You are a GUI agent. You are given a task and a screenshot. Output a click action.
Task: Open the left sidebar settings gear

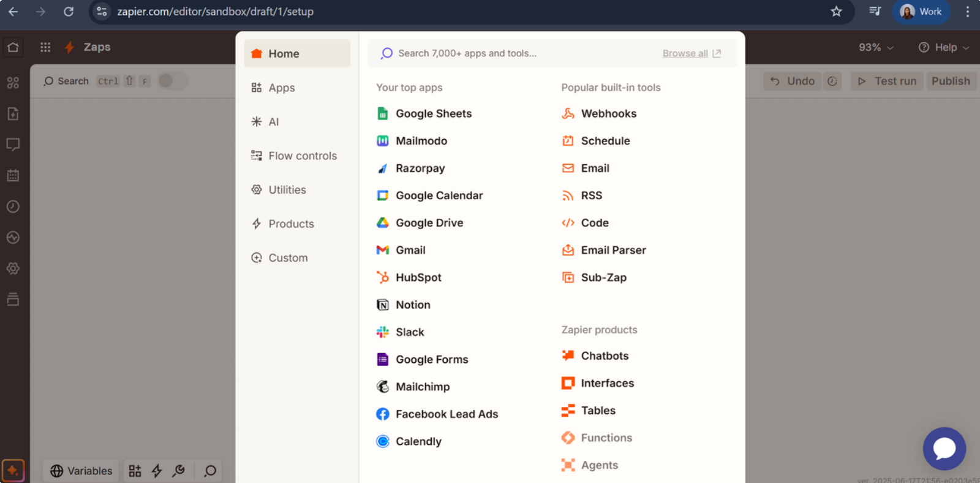point(13,268)
